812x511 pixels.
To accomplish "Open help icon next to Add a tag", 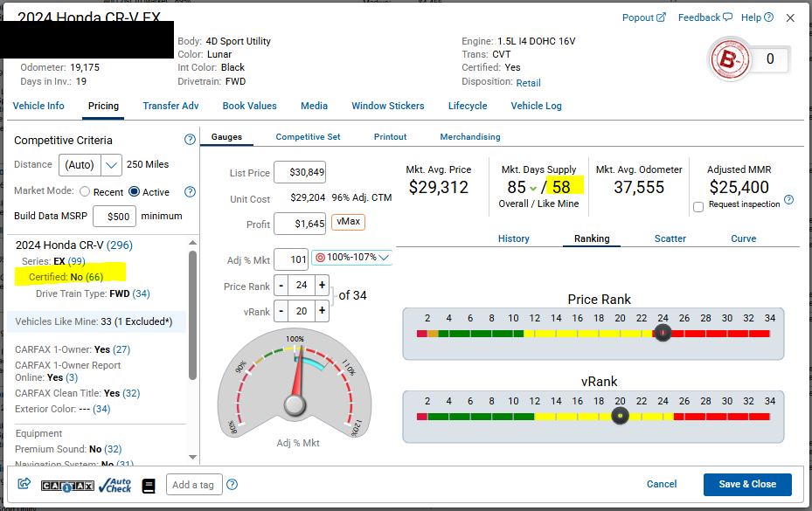I will point(232,485).
